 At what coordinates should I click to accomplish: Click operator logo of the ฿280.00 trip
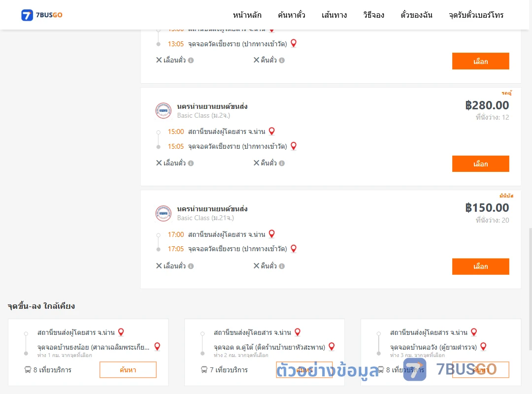point(163,111)
